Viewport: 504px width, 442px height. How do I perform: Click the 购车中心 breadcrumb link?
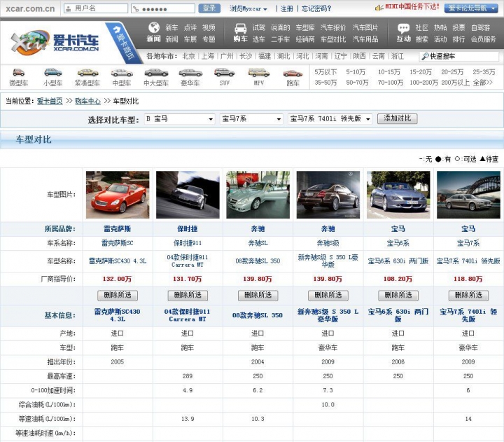tap(87, 101)
